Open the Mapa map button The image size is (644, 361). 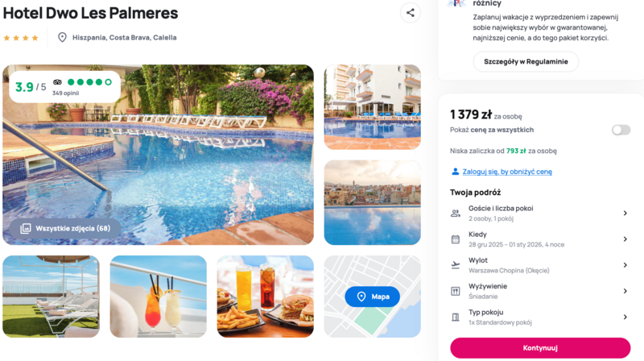[x=372, y=297]
